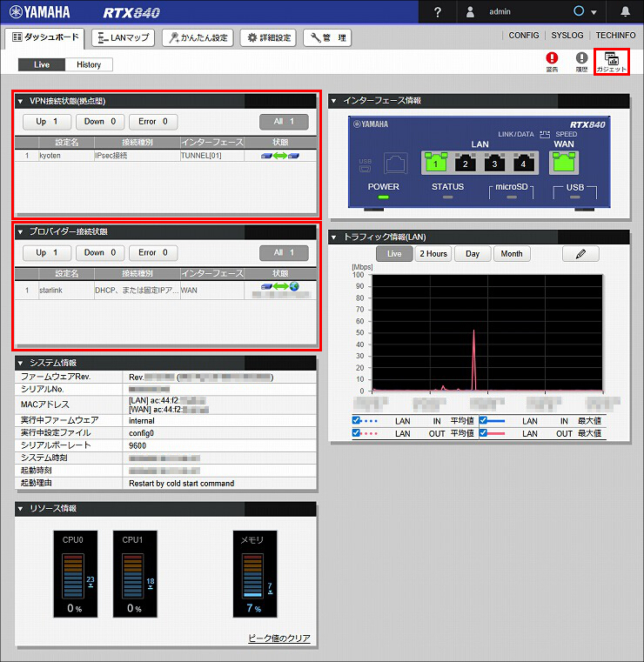Open the history (履歴) alert icon
This screenshot has height=662, width=644.
(x=581, y=61)
